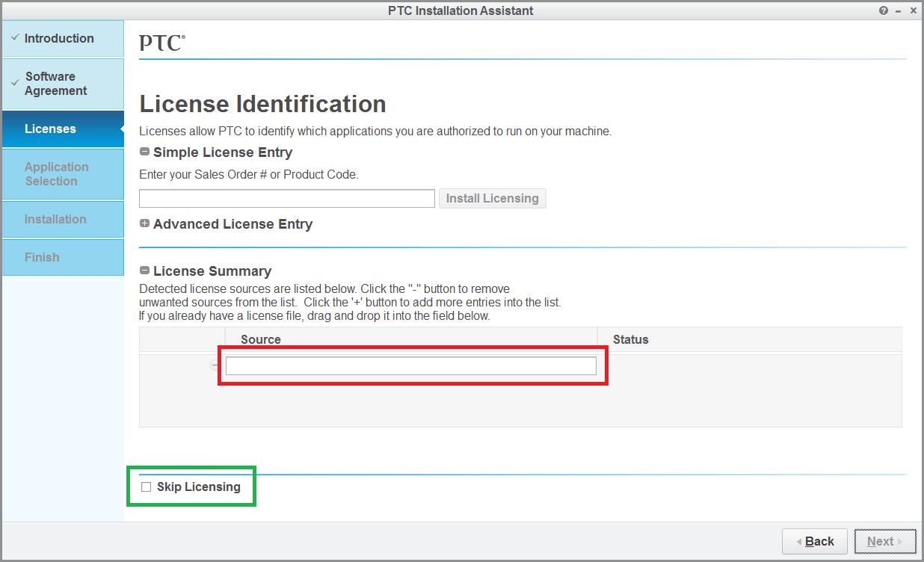Go Back to the previous page
This screenshot has height=562, width=924.
tap(815, 542)
